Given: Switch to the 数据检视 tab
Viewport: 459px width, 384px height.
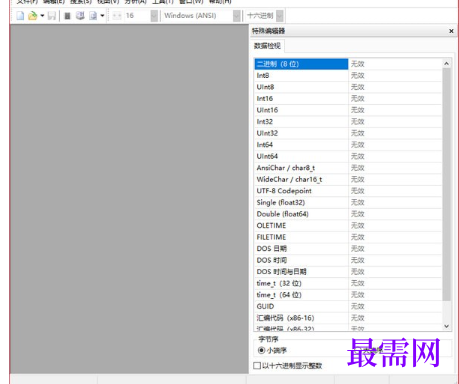Looking at the screenshot, I should [267, 46].
